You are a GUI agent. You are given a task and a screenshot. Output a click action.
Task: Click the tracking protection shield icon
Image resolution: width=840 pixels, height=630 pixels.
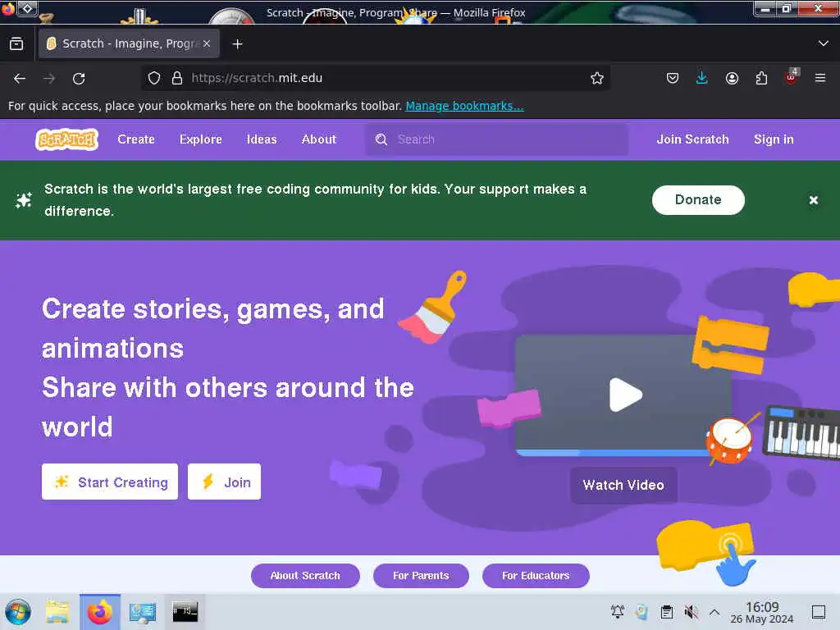pyautogui.click(x=154, y=78)
